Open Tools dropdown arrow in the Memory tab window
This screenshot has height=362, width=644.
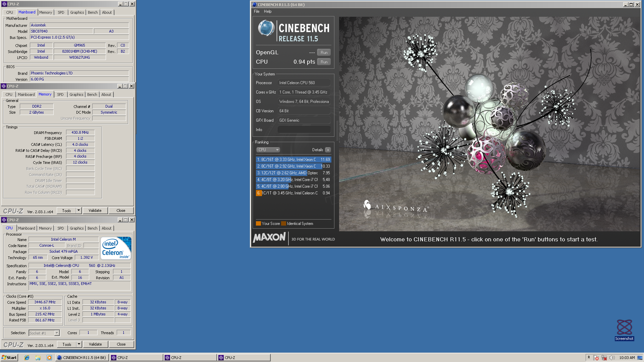click(x=78, y=210)
